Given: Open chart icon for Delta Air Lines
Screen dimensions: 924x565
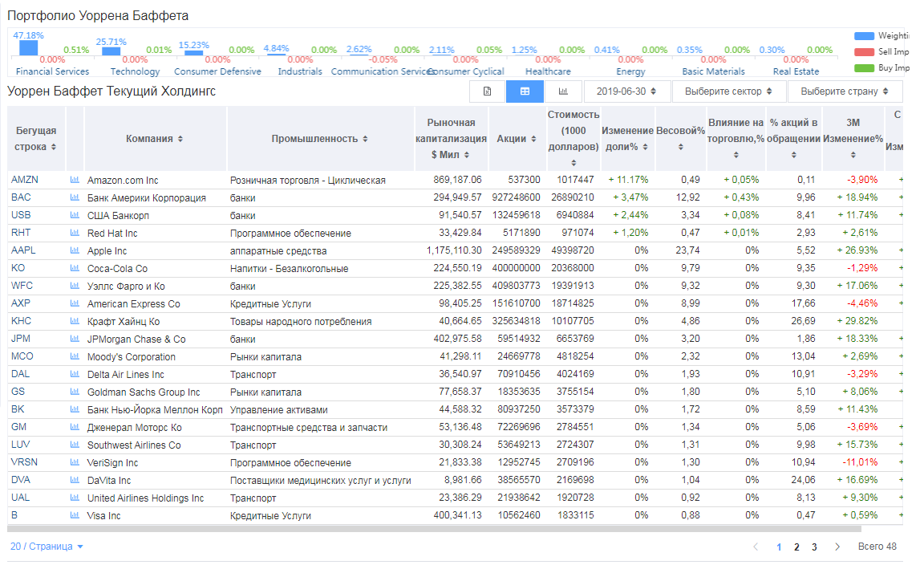Looking at the screenshot, I should click(75, 375).
